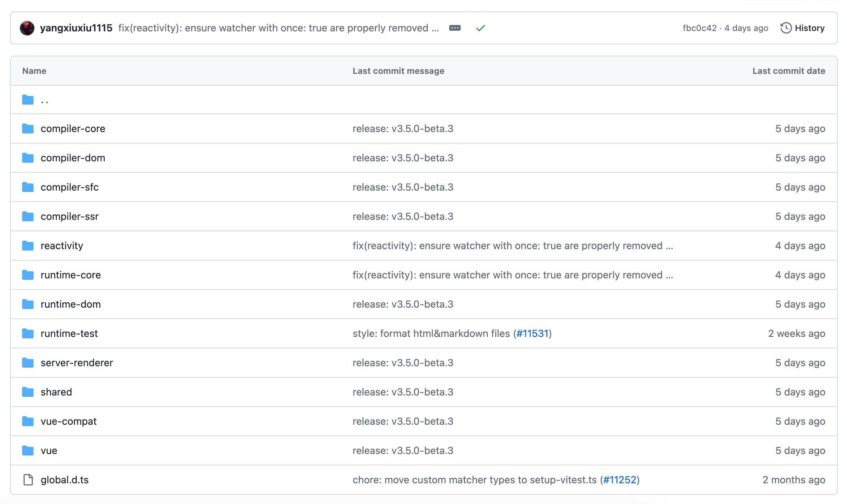Open the runtime-test folder

pyautogui.click(x=69, y=334)
